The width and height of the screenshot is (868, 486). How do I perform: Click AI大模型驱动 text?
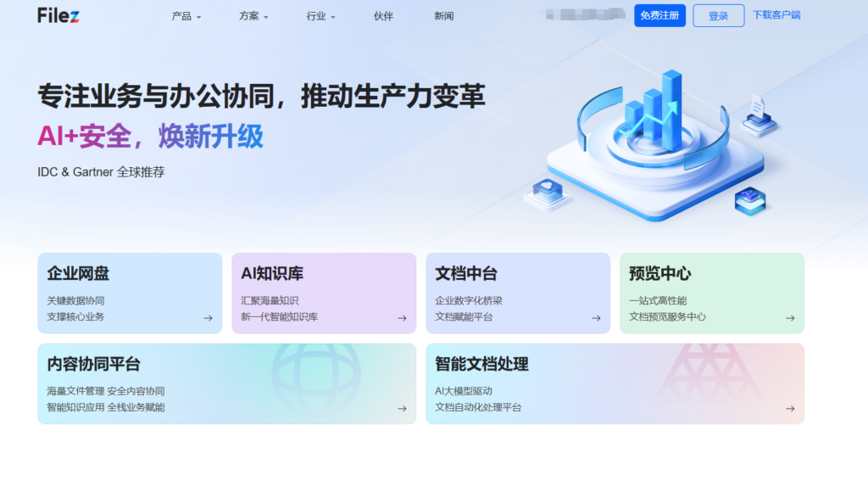464,391
